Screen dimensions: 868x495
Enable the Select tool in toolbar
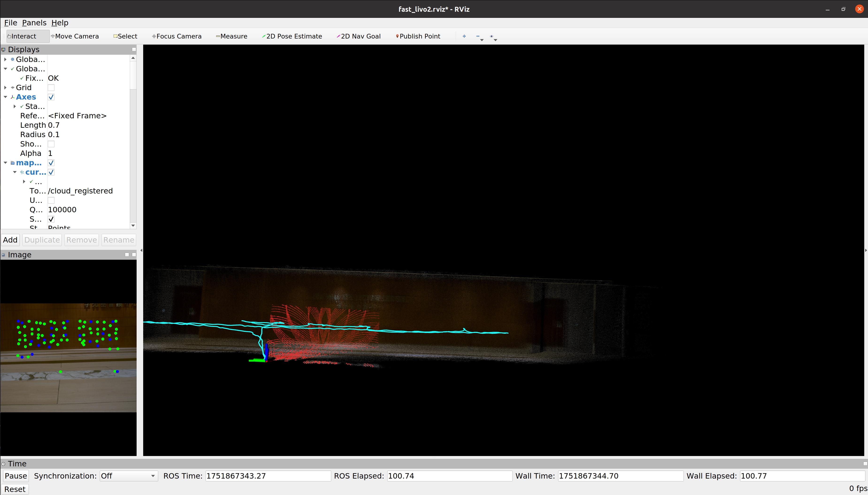[x=125, y=36]
